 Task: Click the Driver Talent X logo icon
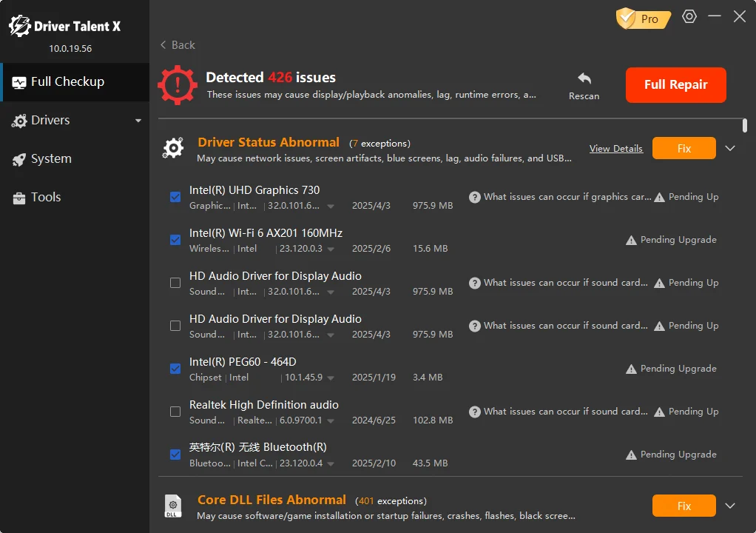[20, 26]
